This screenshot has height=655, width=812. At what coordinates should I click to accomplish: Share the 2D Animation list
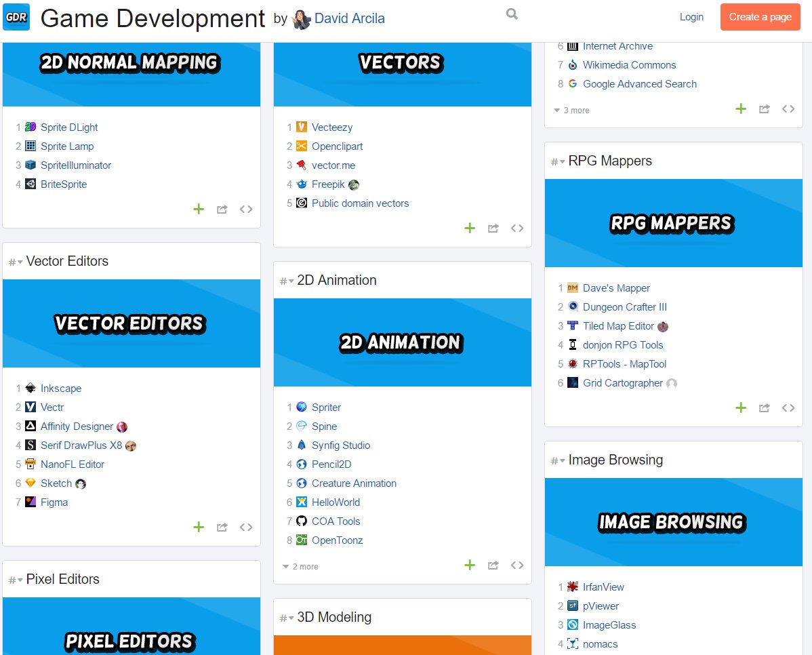[x=493, y=565]
